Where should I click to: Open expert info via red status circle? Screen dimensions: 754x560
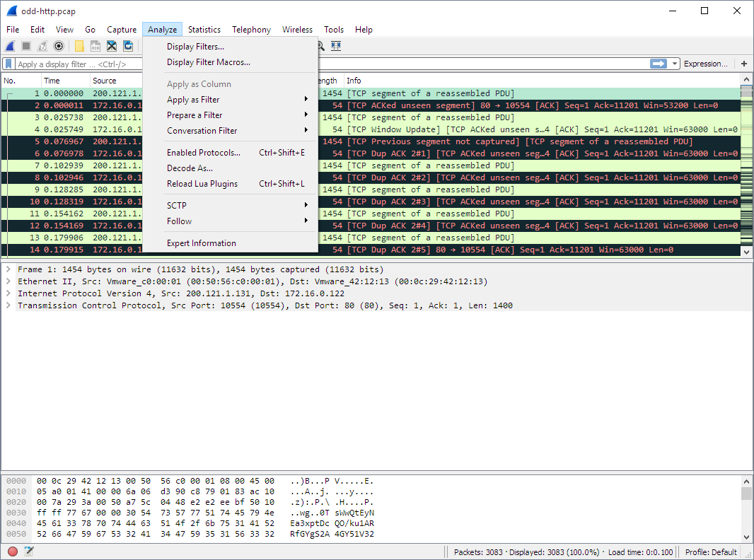click(13, 552)
